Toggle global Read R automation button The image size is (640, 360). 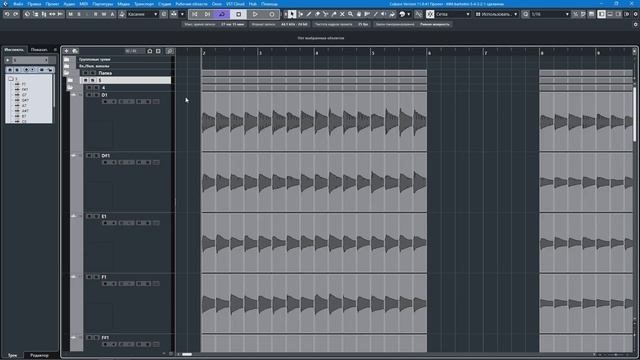tap(96, 14)
